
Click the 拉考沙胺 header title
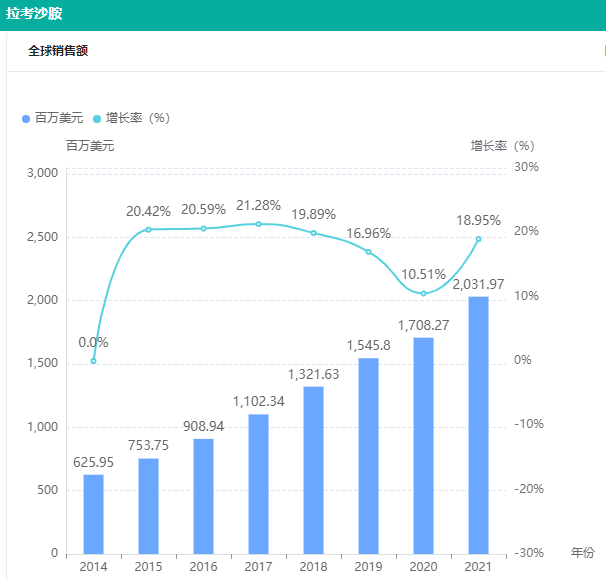click(34, 14)
